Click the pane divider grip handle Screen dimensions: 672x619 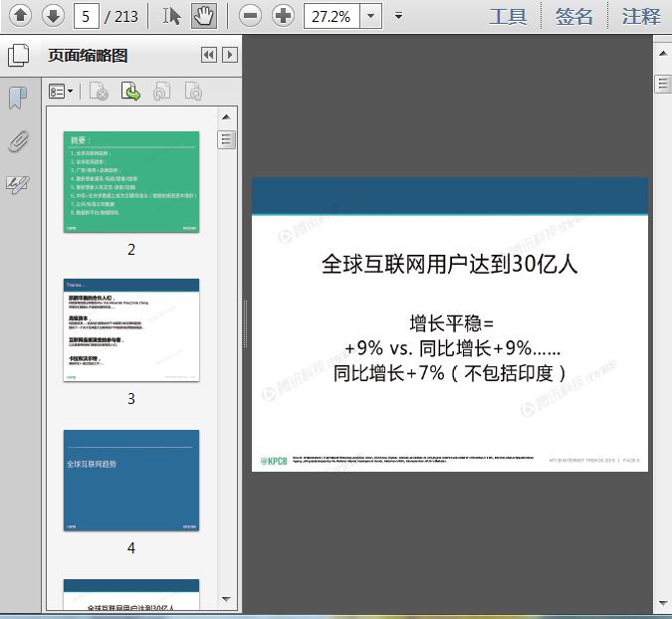[246, 323]
